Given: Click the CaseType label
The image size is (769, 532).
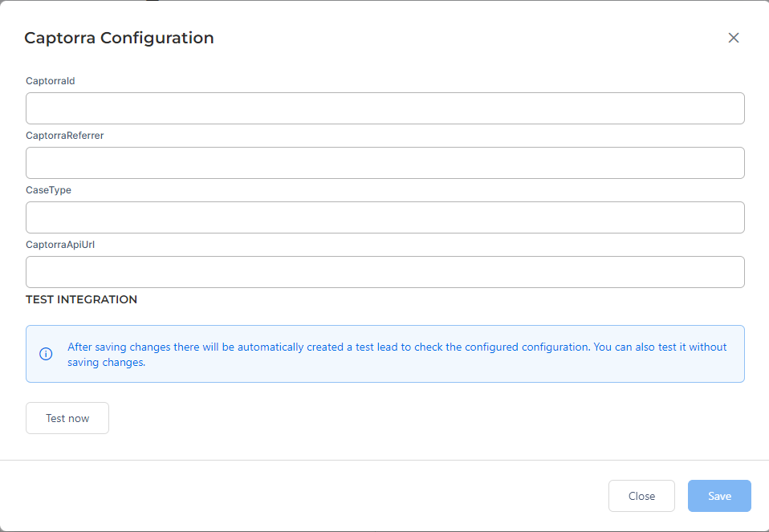Looking at the screenshot, I should [48, 189].
